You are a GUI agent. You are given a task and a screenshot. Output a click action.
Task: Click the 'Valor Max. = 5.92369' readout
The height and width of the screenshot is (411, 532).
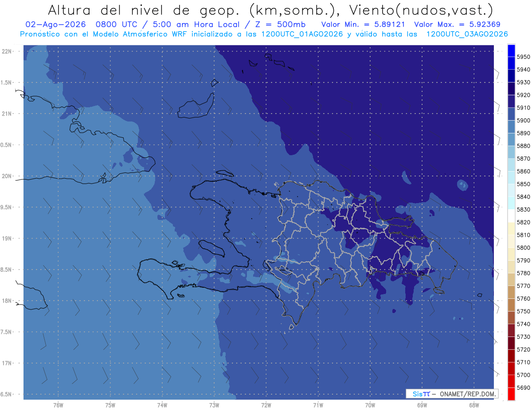coord(458,24)
